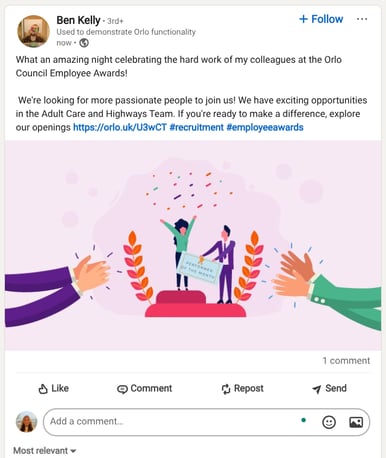Open the employee awards illustration image

(193, 245)
